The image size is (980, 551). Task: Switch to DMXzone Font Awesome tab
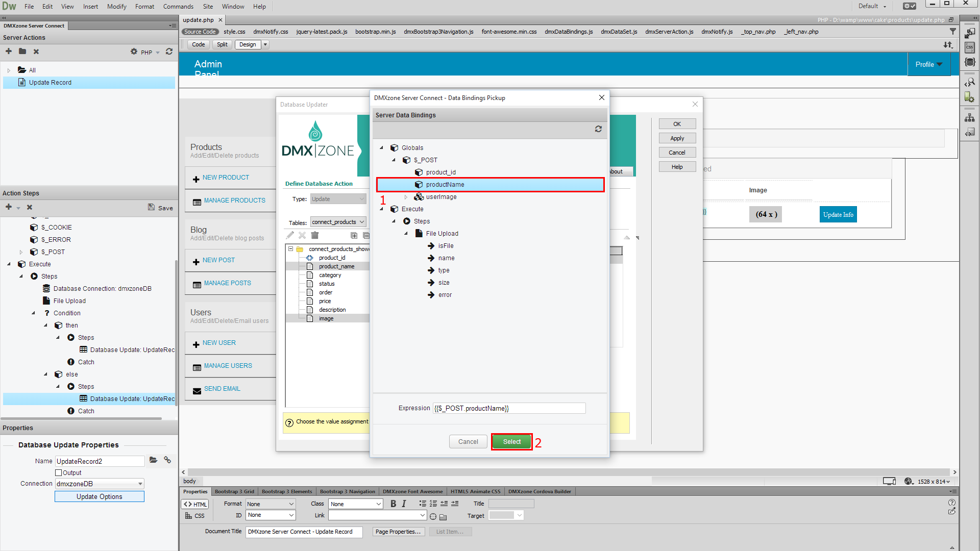[x=412, y=491]
